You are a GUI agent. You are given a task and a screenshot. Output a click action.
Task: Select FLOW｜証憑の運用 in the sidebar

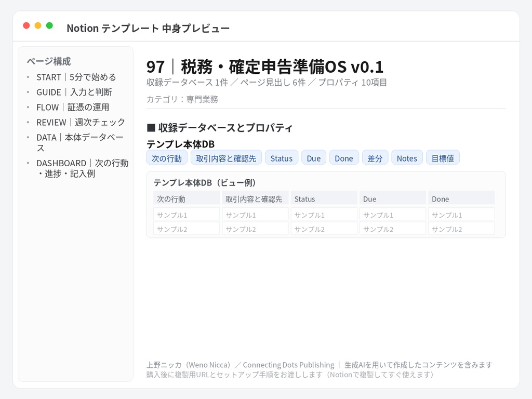[x=73, y=107]
